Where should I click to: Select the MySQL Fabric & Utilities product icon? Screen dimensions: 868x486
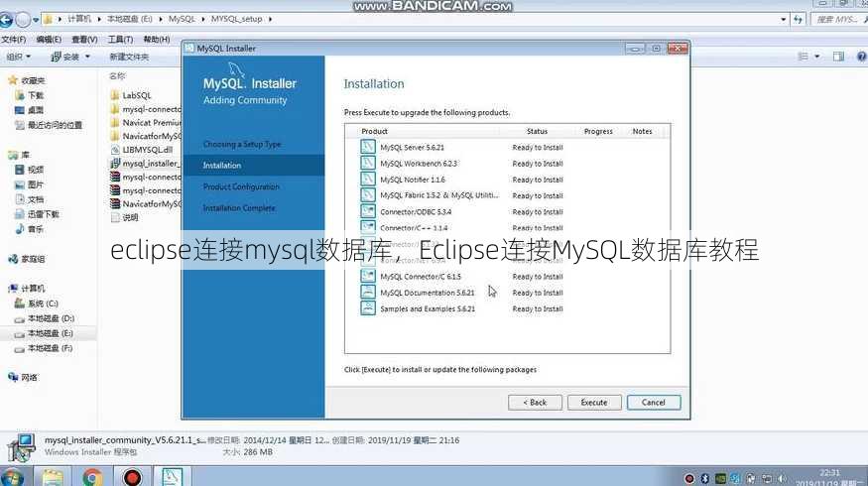[368, 194]
